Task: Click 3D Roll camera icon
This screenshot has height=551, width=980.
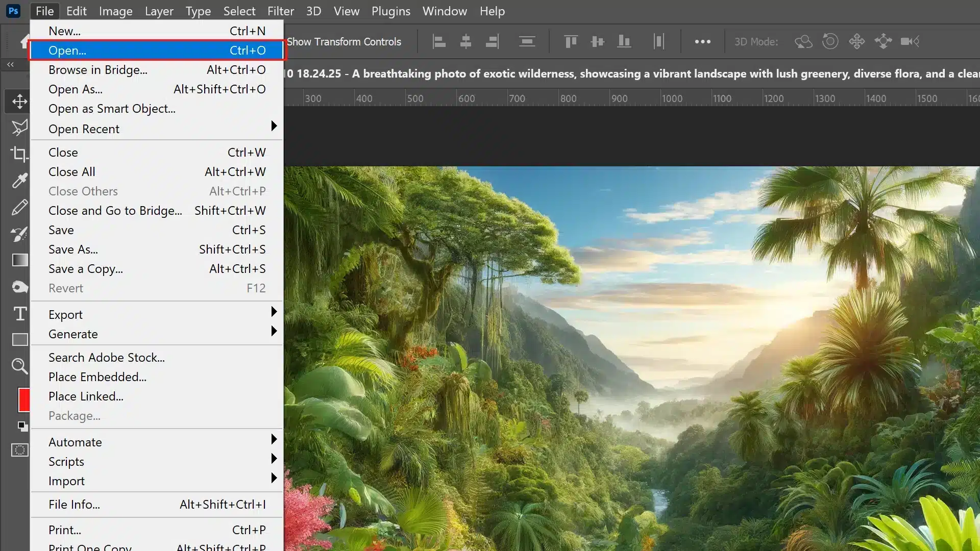Action: tap(830, 41)
